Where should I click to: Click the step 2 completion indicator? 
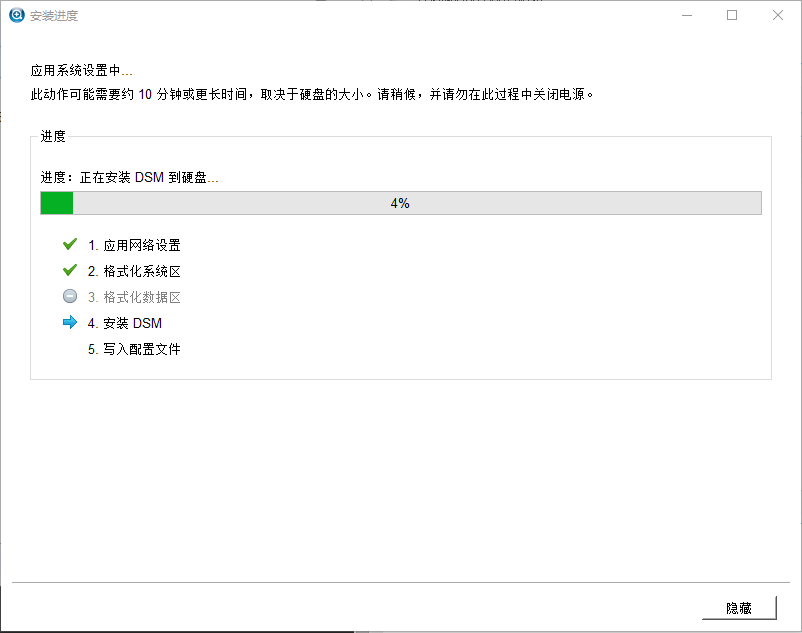click(x=69, y=269)
